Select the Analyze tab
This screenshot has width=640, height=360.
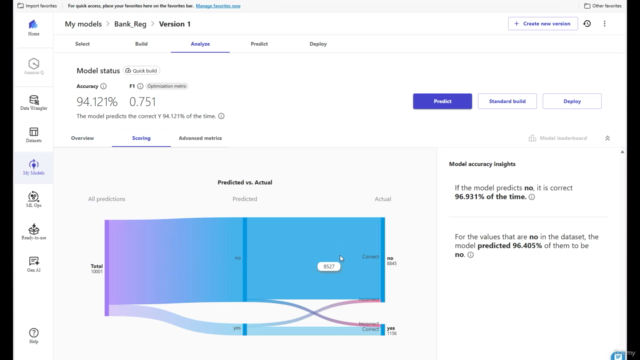[200, 44]
